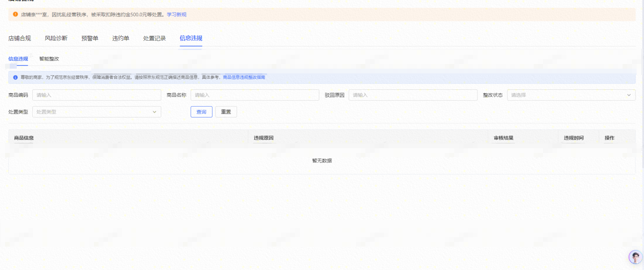The height and width of the screenshot is (270, 644).
Task: Open the 预警单 tab
Action: tap(90, 38)
